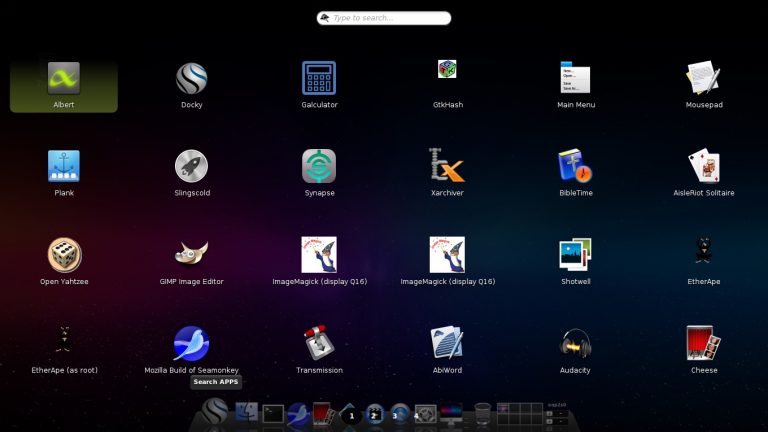Viewport: 768px width, 432px height.
Task: Open the terminal from the dock
Action: tap(273, 413)
